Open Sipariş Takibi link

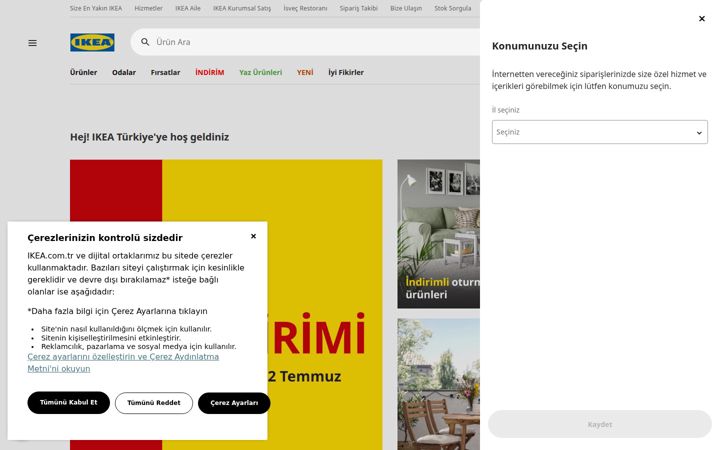[358, 8]
